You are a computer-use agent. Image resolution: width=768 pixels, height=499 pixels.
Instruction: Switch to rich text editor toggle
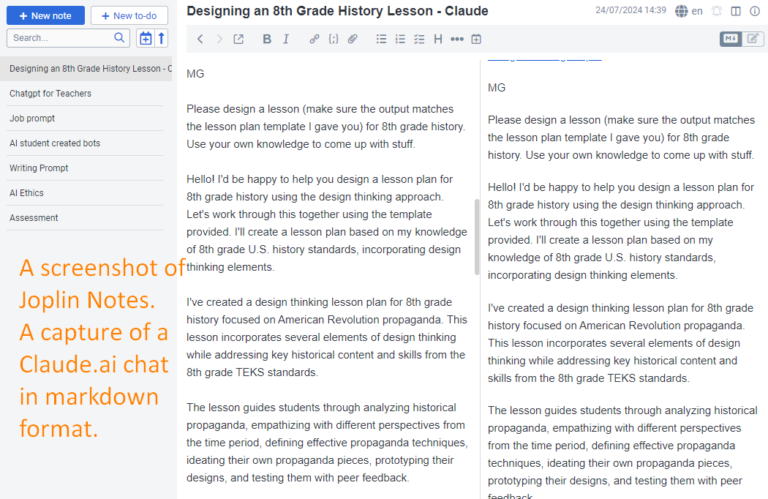[x=753, y=39]
